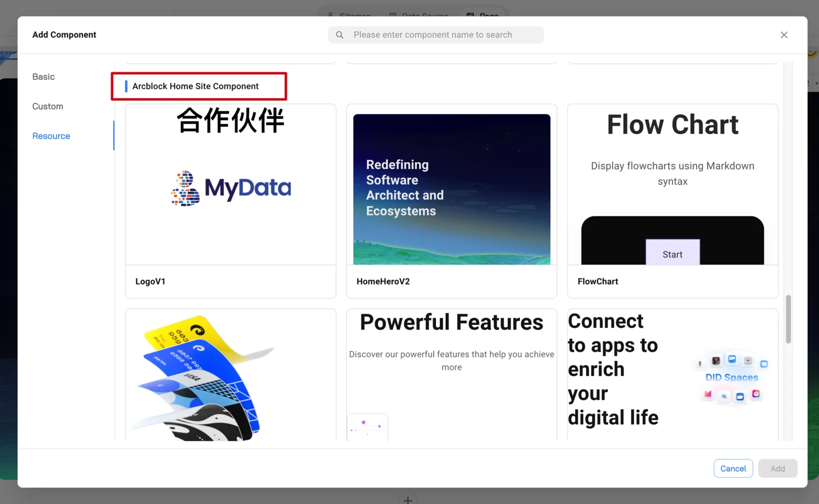Click the LogoV1 label text

[x=150, y=281]
